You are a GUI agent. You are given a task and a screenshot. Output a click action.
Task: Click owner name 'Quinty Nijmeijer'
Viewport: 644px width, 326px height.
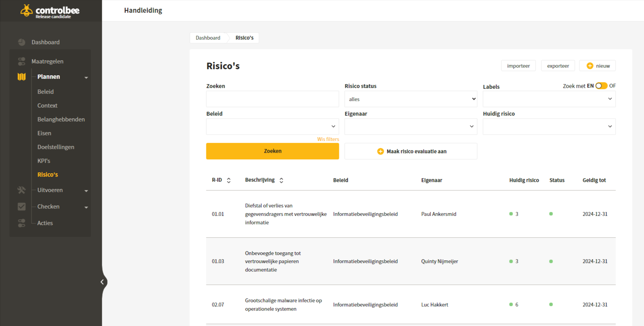[x=440, y=261]
